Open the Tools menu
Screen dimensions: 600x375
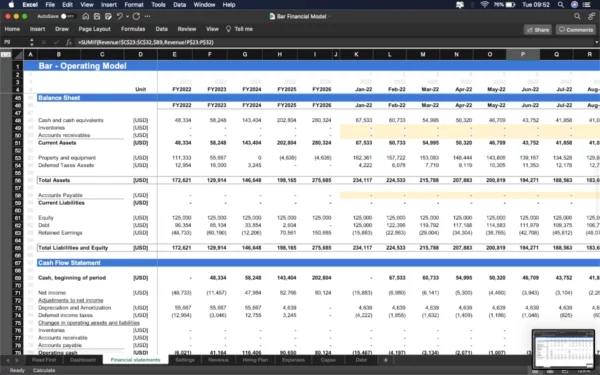(158, 5)
